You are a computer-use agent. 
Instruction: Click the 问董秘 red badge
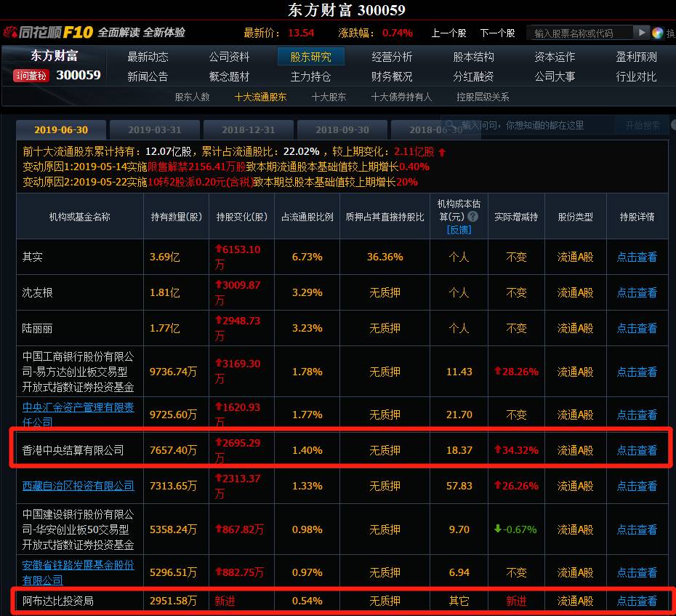coord(31,76)
